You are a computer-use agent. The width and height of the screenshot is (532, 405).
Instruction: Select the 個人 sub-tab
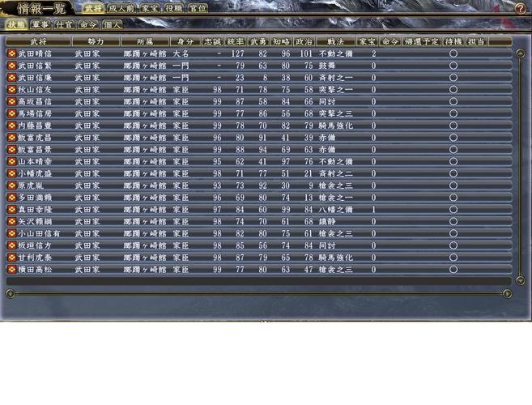(x=113, y=24)
